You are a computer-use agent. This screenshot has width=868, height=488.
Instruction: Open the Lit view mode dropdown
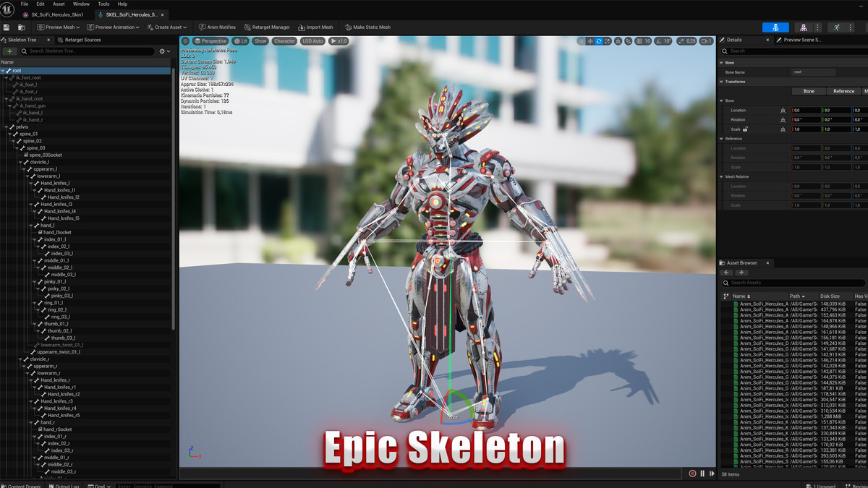tap(241, 41)
